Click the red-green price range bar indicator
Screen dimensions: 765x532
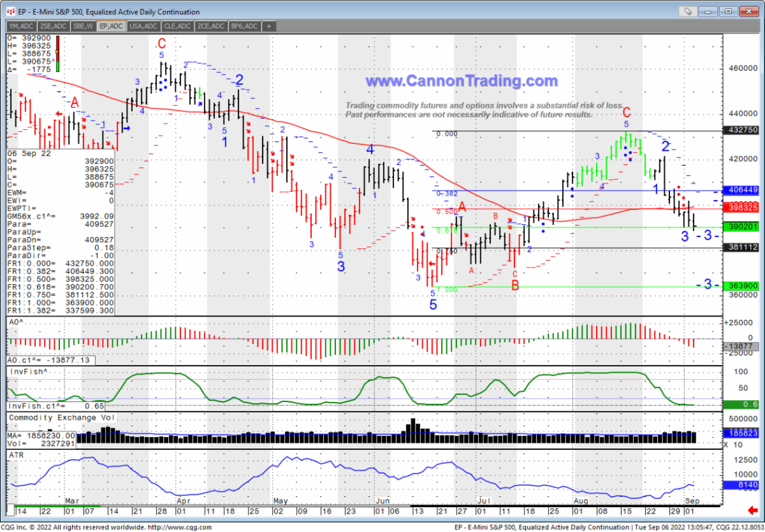point(58,54)
